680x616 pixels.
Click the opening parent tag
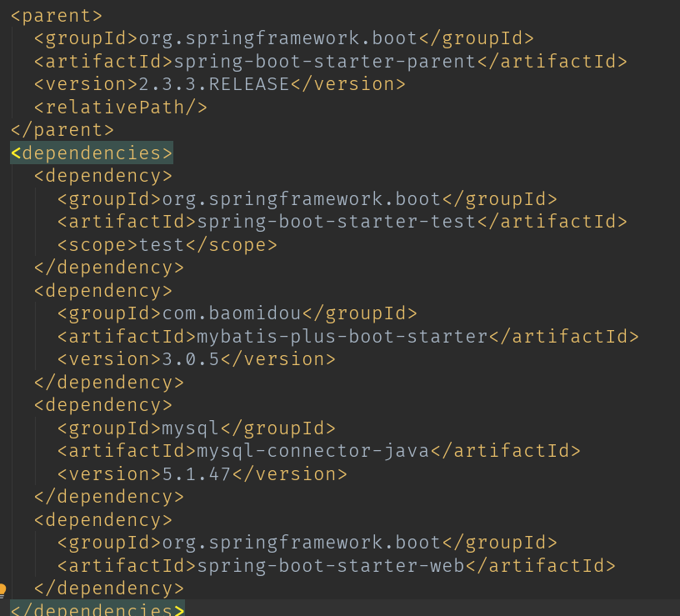pyautogui.click(x=57, y=16)
